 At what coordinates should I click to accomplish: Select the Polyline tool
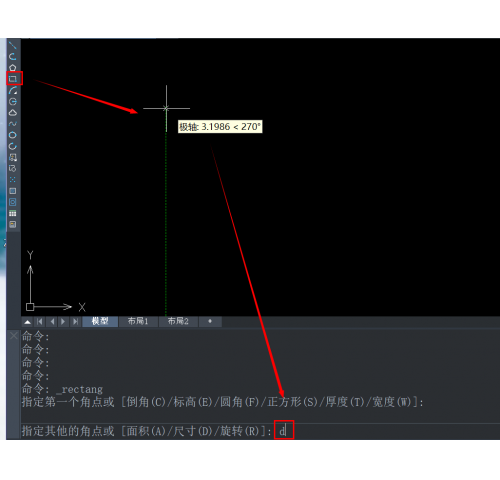click(x=12, y=56)
